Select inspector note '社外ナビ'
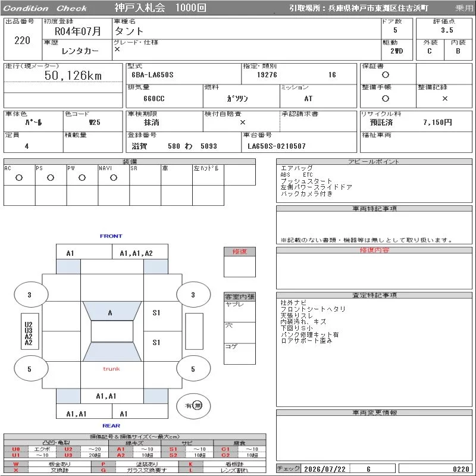476x476 pixels. coord(293,303)
